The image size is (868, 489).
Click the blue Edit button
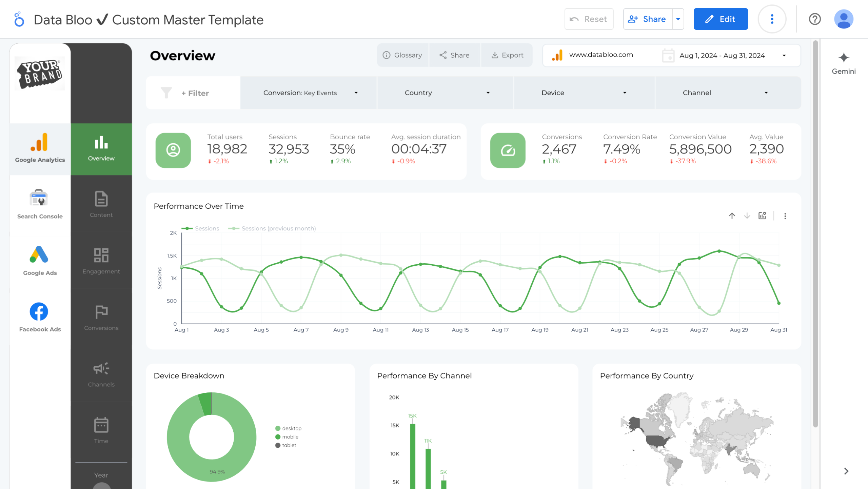click(720, 19)
